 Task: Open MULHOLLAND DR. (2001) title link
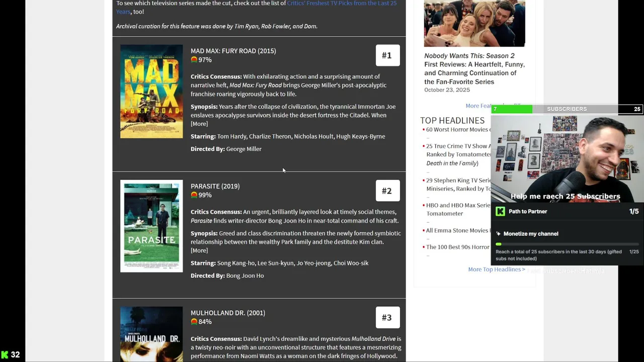coord(228,313)
